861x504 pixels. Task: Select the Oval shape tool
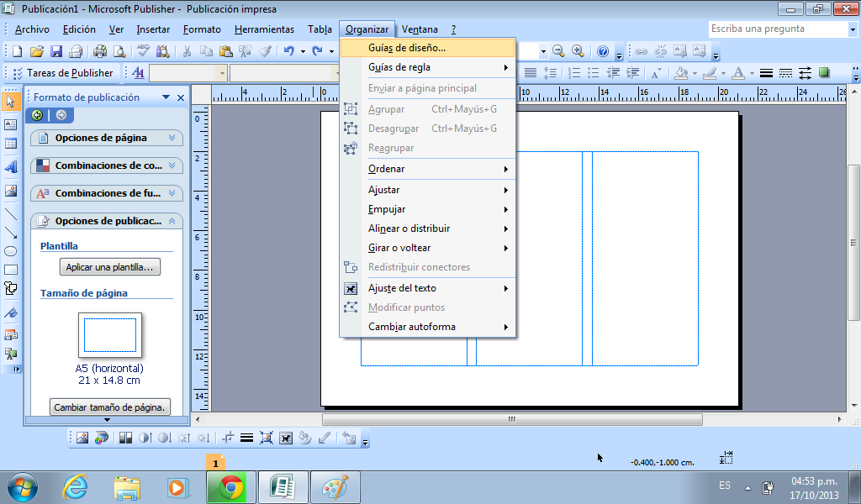(10, 251)
